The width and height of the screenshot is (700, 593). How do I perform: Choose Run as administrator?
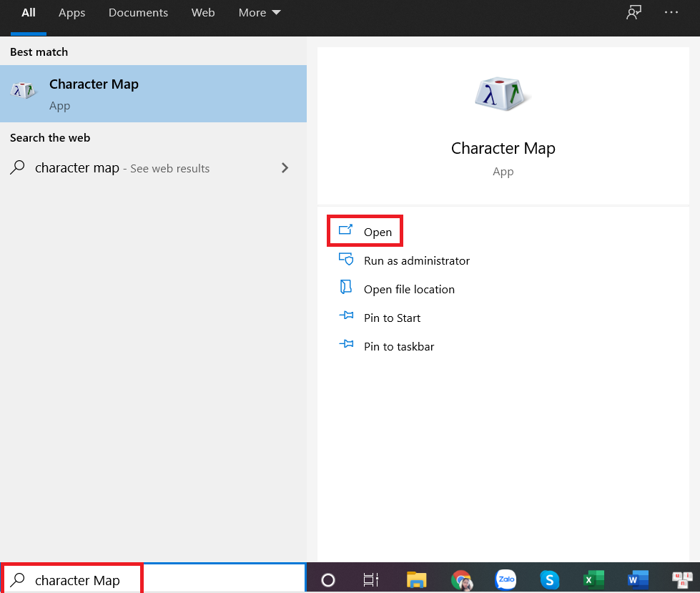click(416, 261)
